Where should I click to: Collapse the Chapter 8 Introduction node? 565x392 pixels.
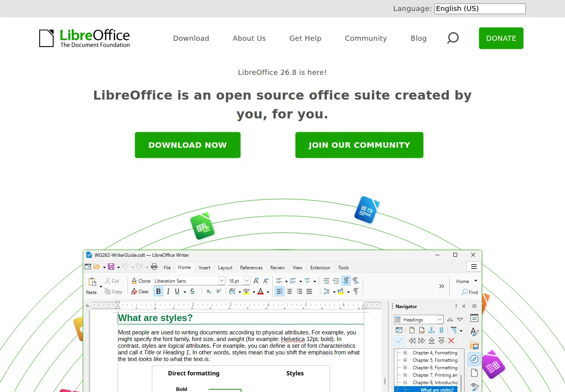pos(405,382)
